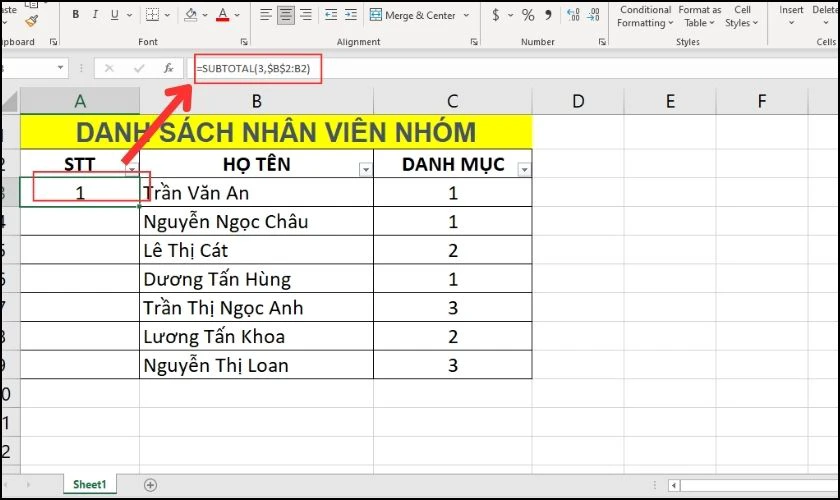Open the DANH MỤC filter dropdown
This screenshot has width=840, height=500.
[x=524, y=170]
